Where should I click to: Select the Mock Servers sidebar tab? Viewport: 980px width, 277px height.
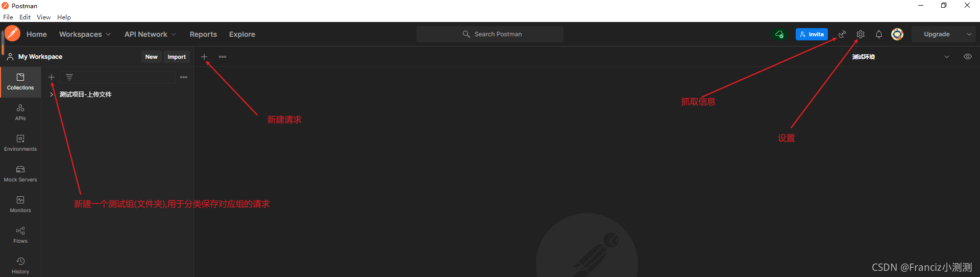click(x=20, y=174)
